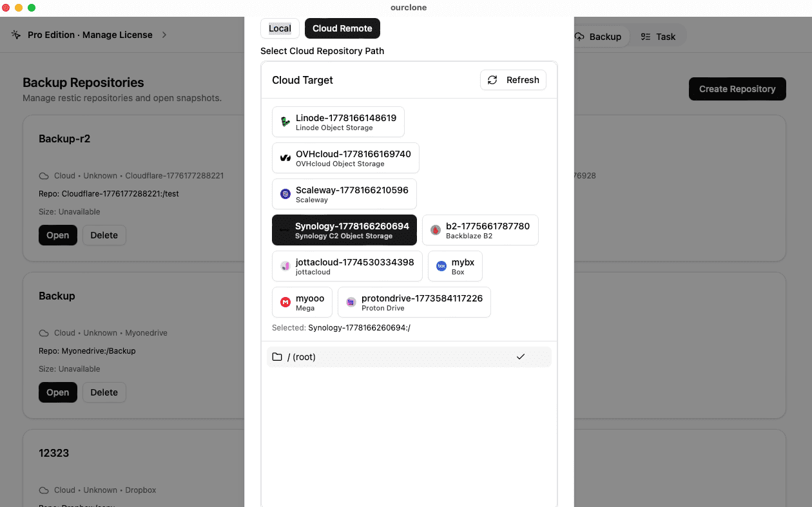This screenshot has width=812, height=507.
Task: Open the Backup tab in the header
Action: point(599,37)
